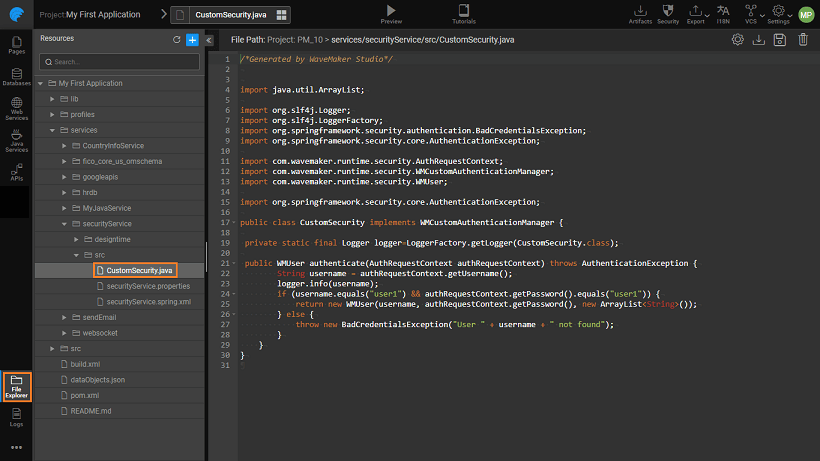820x461 pixels.
Task: Click the Preview play button
Action: 391,11
